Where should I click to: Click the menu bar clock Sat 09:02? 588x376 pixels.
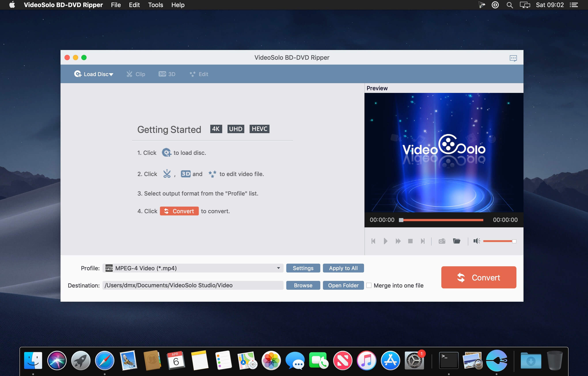click(x=550, y=5)
